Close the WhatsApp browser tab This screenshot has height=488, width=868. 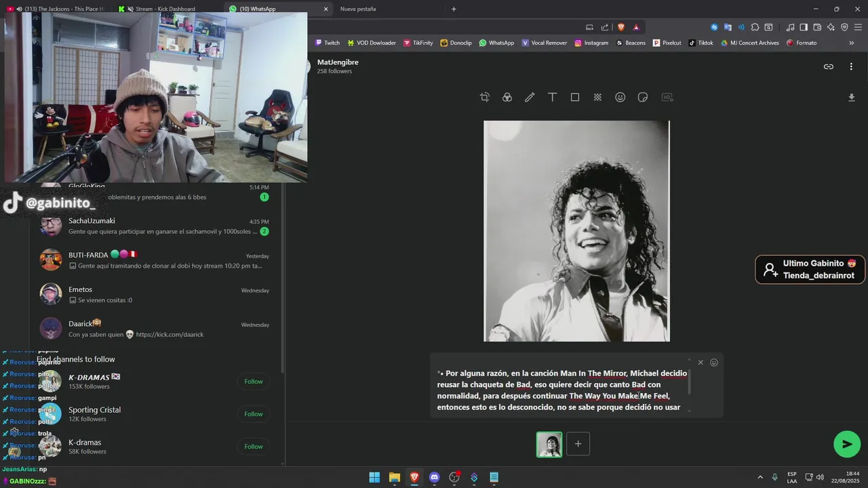pos(325,9)
